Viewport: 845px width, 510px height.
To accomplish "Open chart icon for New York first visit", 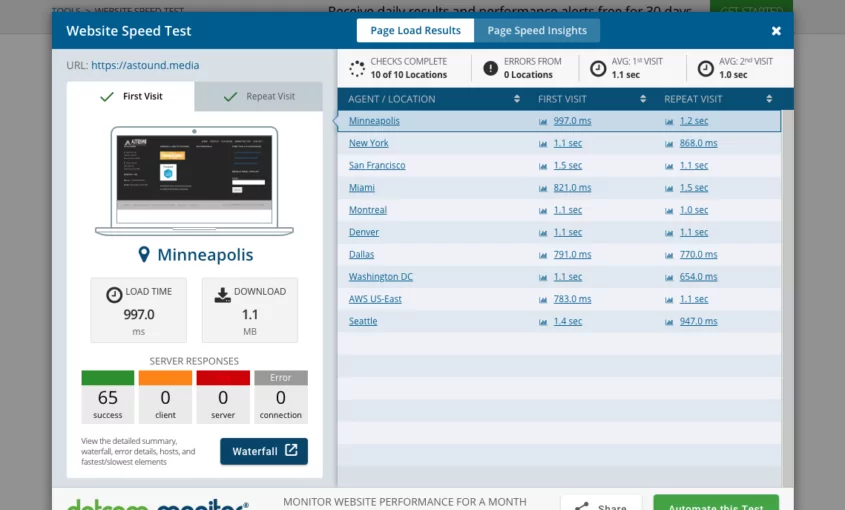I will pyautogui.click(x=543, y=144).
